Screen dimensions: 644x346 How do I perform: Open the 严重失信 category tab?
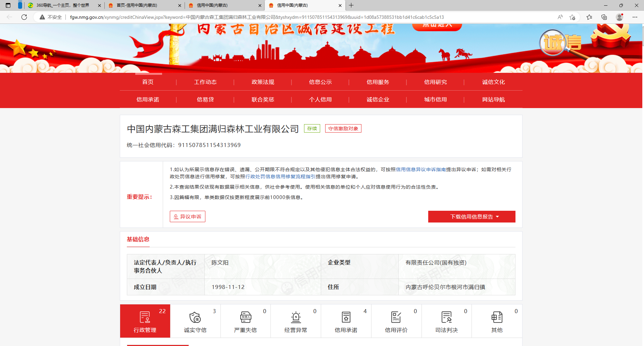[246, 321]
